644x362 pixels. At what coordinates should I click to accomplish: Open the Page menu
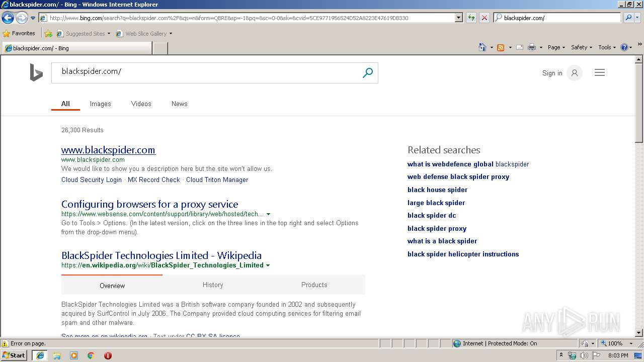click(x=556, y=47)
